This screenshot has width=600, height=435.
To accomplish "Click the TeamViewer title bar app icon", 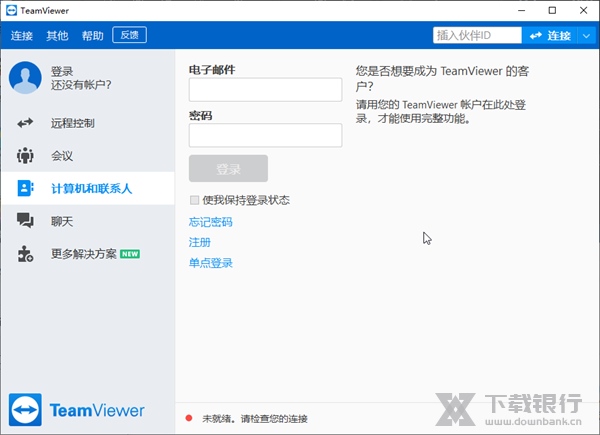I will pos(11,10).
